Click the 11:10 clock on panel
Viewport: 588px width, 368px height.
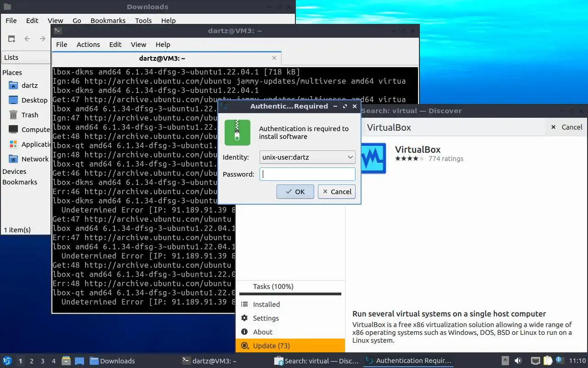(x=577, y=361)
